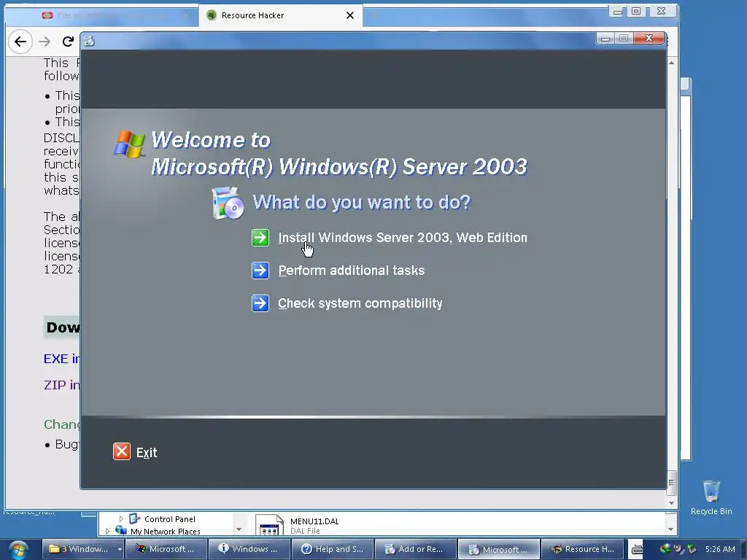Click the setup window title bar icon

[x=89, y=42]
